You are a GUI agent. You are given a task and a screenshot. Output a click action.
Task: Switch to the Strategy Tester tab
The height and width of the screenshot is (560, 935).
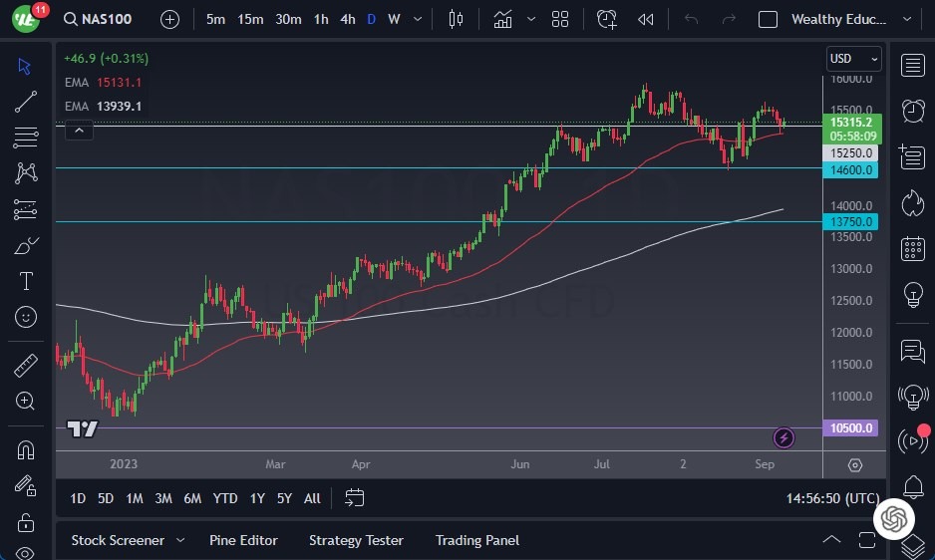pyautogui.click(x=356, y=540)
